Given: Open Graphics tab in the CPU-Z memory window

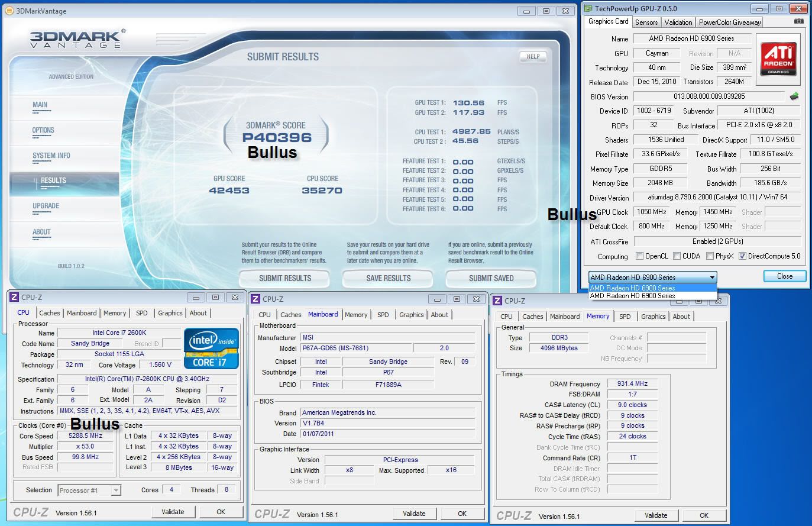Looking at the screenshot, I should (x=654, y=317).
